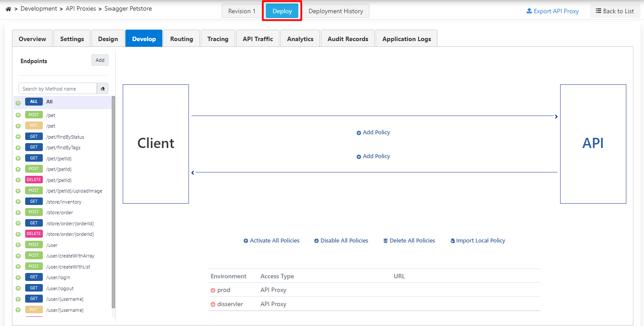Click red down-arrow icon beside prod environment
This screenshot has height=326, width=644.
pyautogui.click(x=213, y=290)
